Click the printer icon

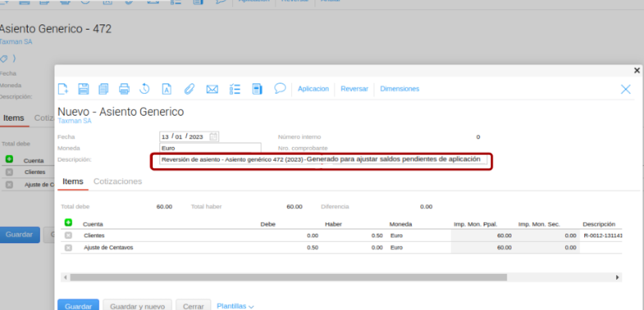click(x=124, y=89)
